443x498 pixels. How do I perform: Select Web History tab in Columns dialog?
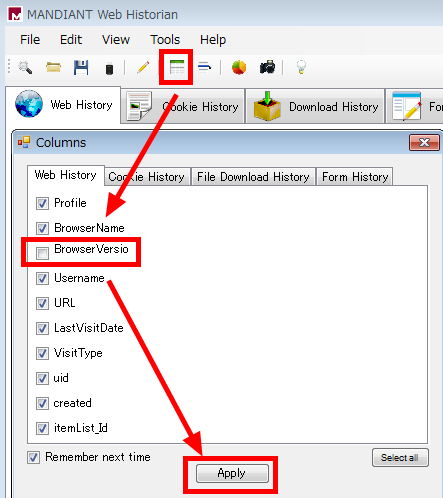point(66,175)
